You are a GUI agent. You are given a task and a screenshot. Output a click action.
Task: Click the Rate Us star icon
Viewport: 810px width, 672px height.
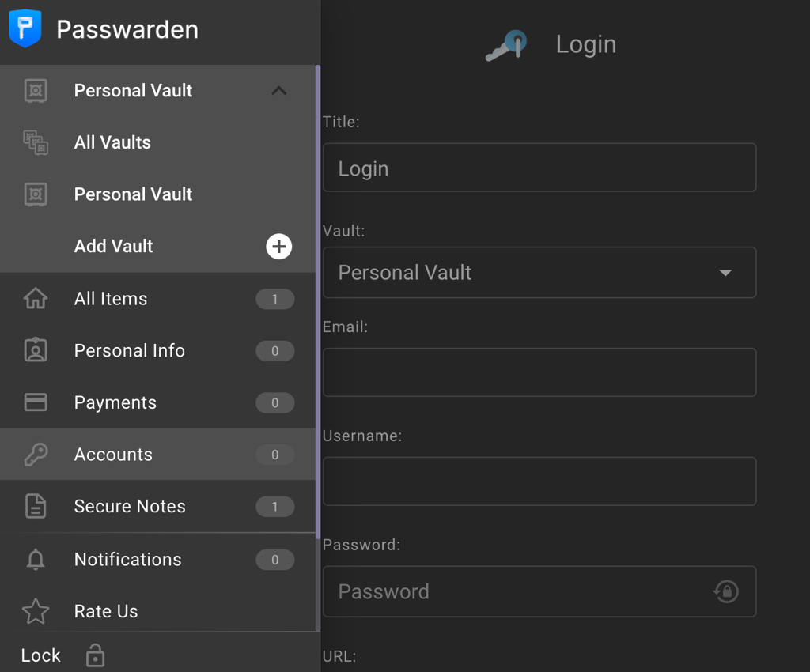click(36, 611)
